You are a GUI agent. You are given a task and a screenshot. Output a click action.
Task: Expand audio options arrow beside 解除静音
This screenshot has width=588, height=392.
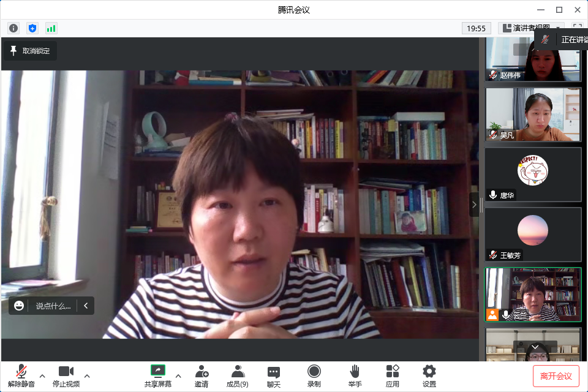tap(42, 375)
